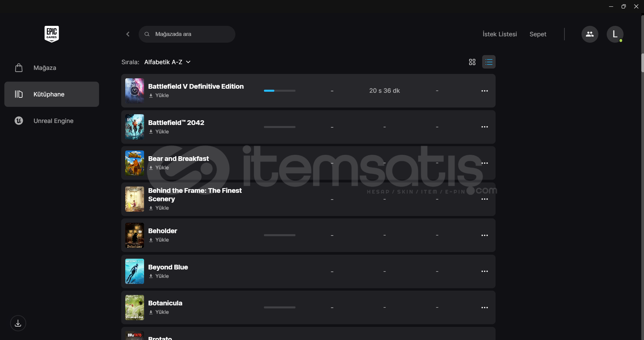Click the Epic Games logo
The width and height of the screenshot is (644, 340).
click(x=52, y=34)
